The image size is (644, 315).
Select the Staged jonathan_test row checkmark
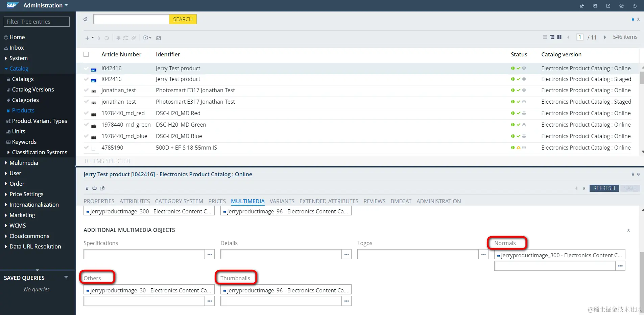[86, 102]
